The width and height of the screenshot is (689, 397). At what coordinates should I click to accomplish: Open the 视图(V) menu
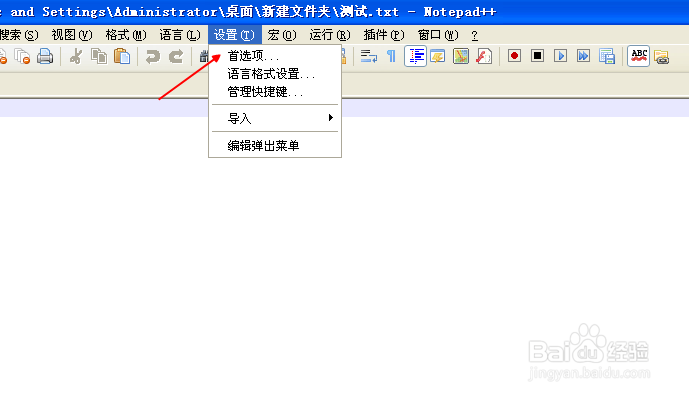[72, 35]
